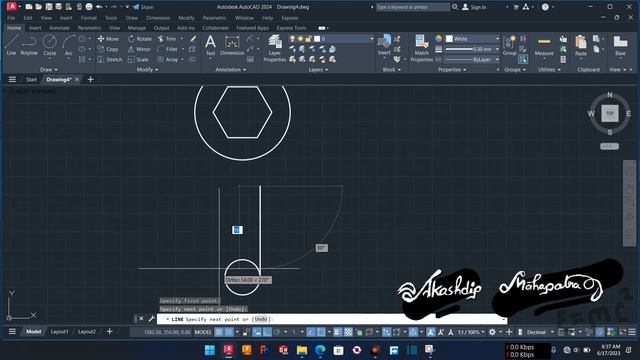640x360 pixels.
Task: Select the Arc tool
Action: pos(69,45)
